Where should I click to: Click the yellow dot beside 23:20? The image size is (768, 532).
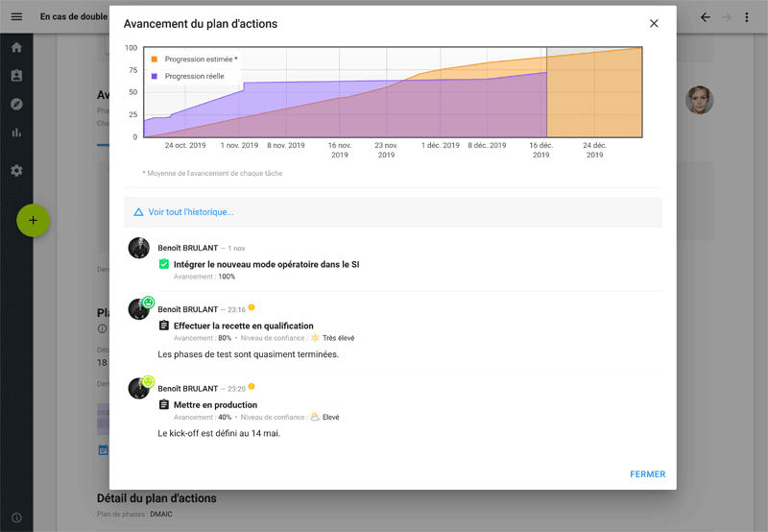coord(252,386)
